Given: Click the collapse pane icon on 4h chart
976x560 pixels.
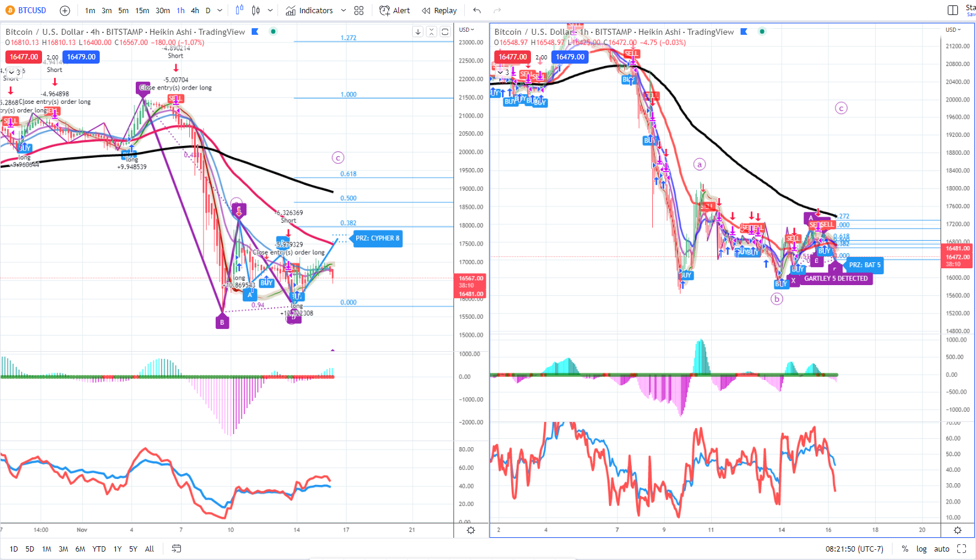Looking at the screenshot, I should point(431,32).
